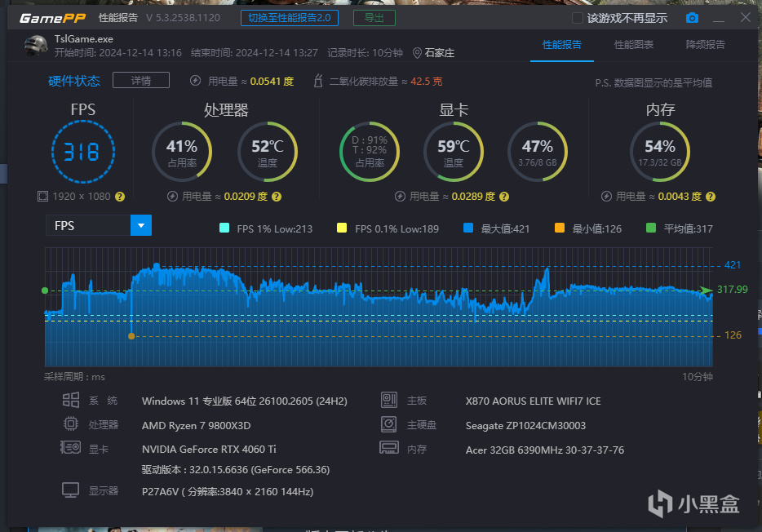Click the help icon beside 1920 x 1080

pos(120,197)
